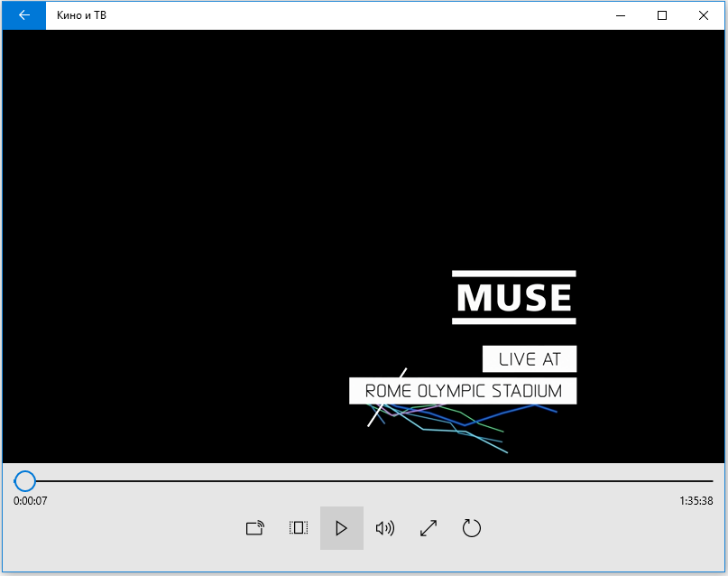Change the video aspect ratio
The width and height of the screenshot is (728, 576).
pyautogui.click(x=299, y=528)
